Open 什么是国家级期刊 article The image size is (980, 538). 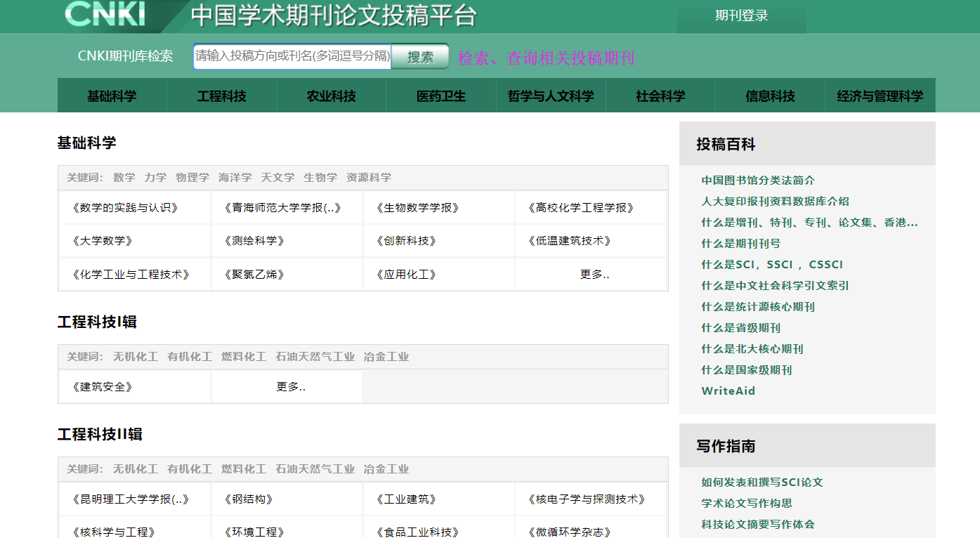point(746,370)
